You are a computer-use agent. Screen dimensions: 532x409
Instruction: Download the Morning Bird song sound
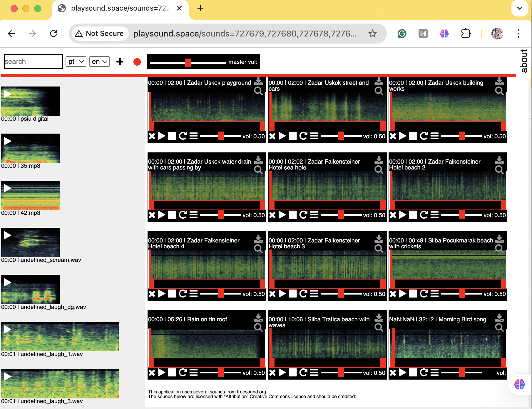pos(499,318)
